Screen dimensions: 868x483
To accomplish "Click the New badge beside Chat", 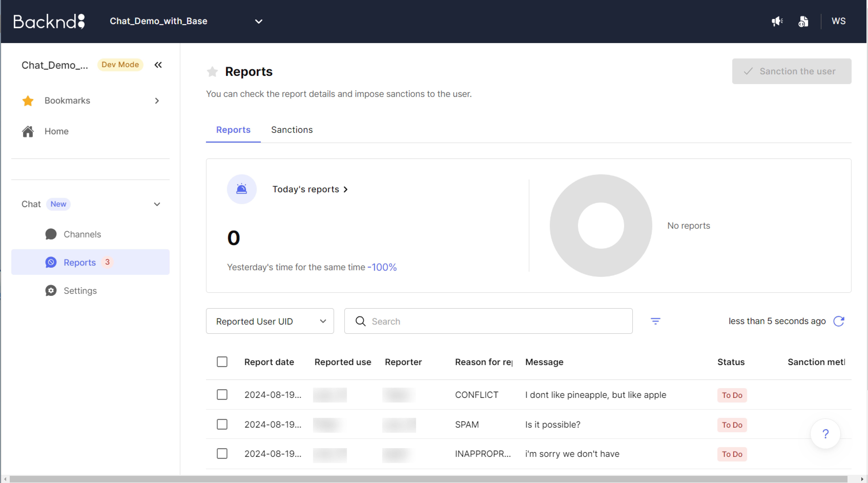I will 58,204.
